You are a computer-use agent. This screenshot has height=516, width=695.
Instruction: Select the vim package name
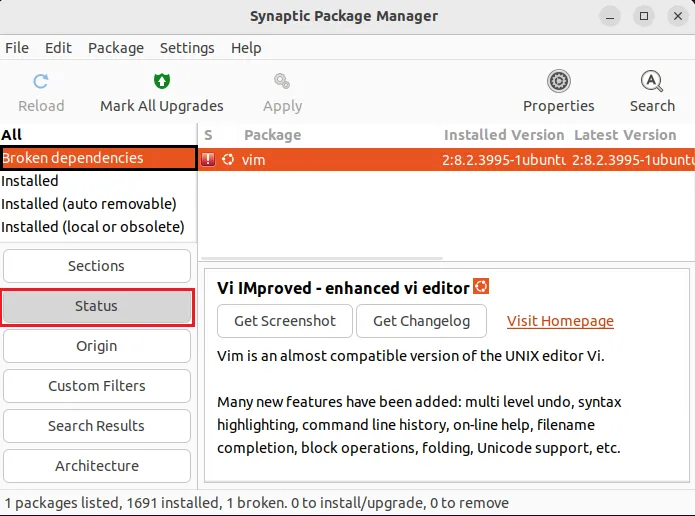[x=254, y=160]
